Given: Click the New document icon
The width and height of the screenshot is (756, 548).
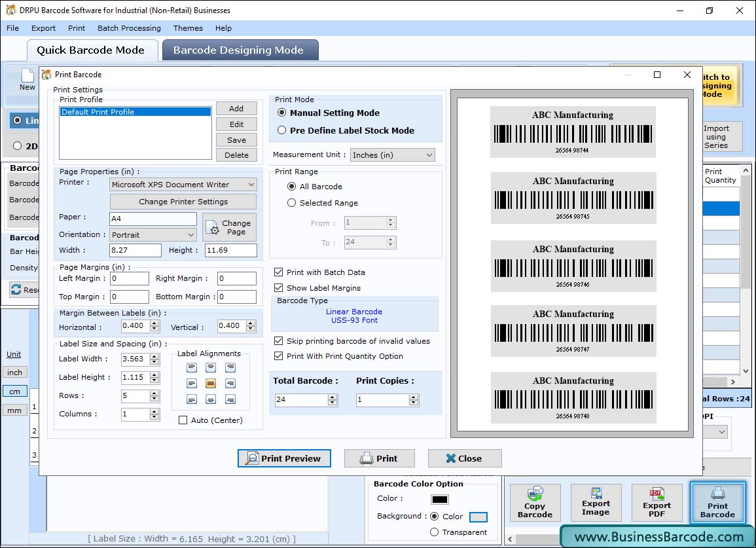Looking at the screenshot, I should 27,80.
